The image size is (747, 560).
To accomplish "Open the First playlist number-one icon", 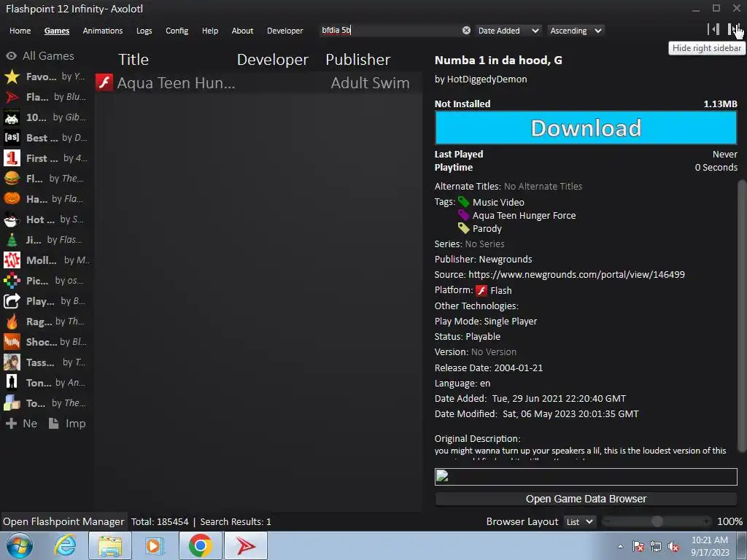I will 12,158.
